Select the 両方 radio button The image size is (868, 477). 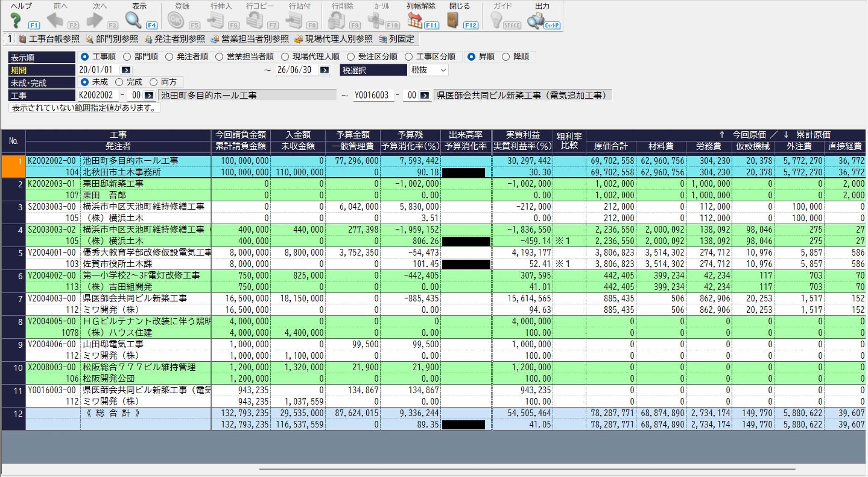coord(153,82)
